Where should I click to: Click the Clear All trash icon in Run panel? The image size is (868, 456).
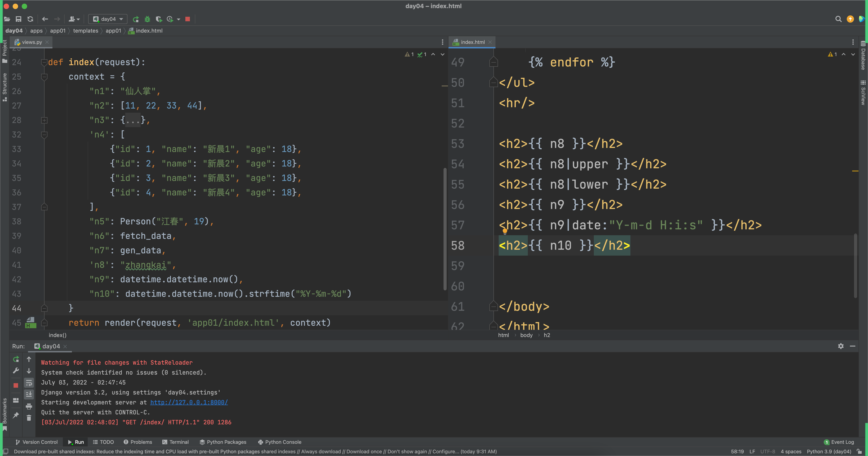pos(29,418)
